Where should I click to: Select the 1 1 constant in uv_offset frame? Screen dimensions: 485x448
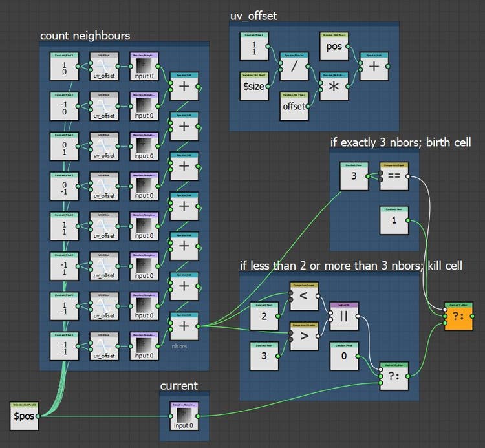254,47
